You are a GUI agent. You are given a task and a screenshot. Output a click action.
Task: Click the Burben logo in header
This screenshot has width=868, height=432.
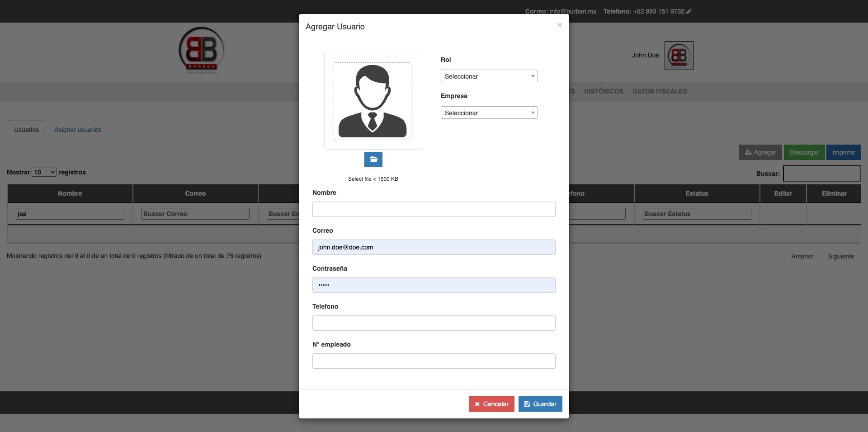pos(201,51)
